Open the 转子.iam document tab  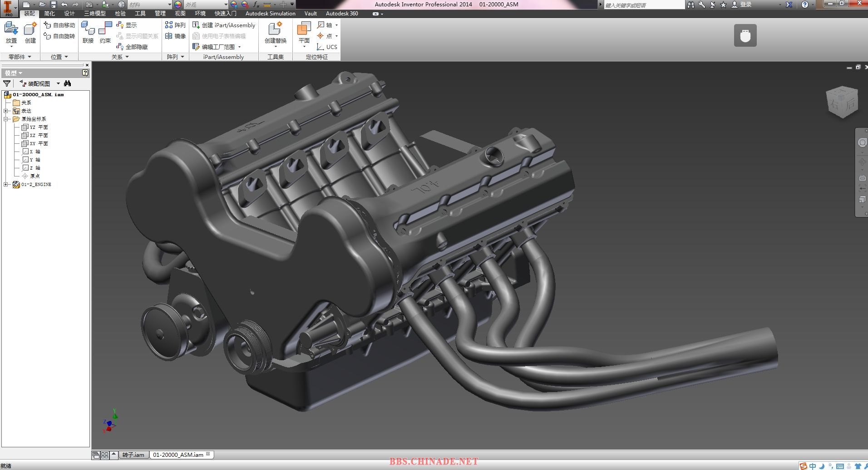[133, 455]
